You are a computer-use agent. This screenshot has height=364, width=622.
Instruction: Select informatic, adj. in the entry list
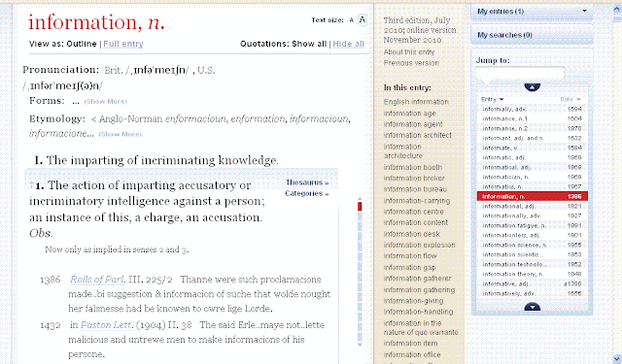coord(532,157)
